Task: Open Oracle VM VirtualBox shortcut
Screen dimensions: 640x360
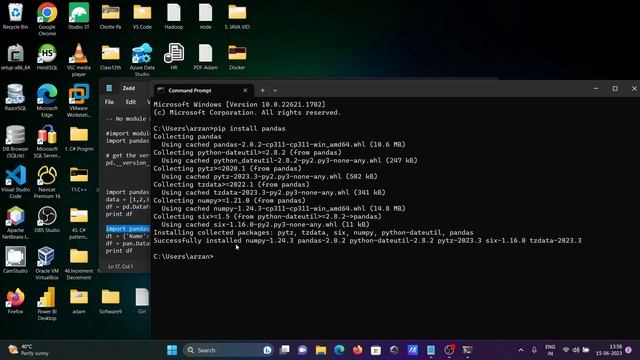Action: [47, 263]
